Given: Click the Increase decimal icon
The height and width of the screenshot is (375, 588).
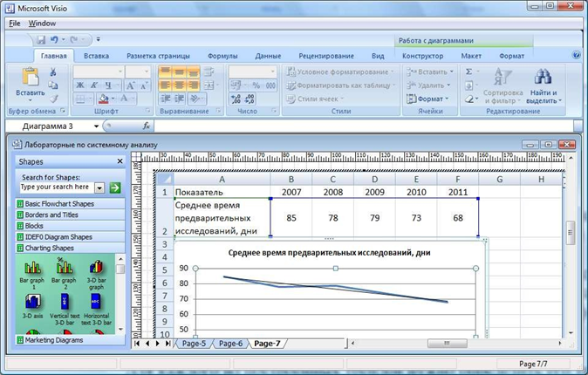Looking at the screenshot, I should (236, 99).
